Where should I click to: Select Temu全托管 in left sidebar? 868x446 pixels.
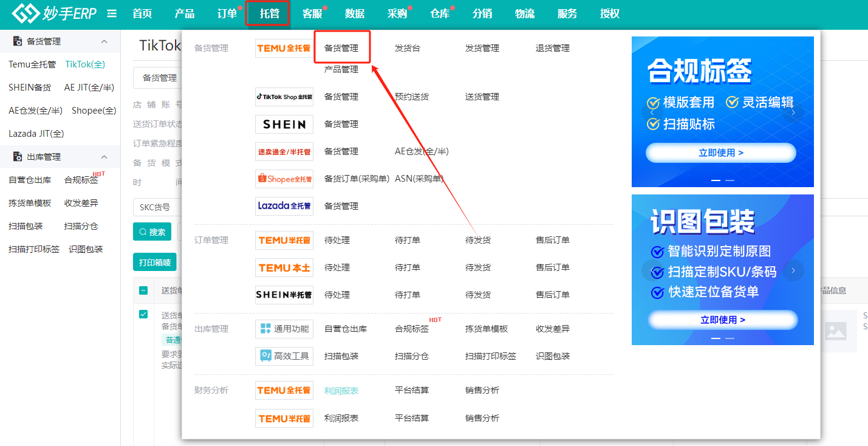point(32,64)
